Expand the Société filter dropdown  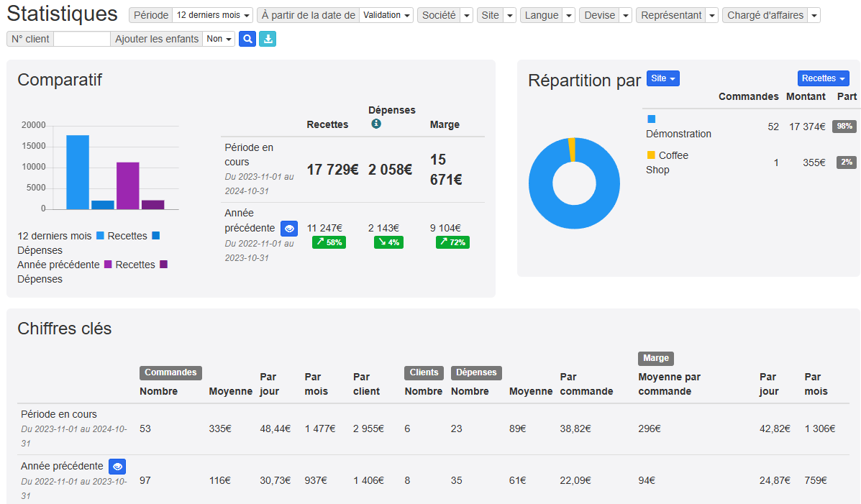coord(467,15)
